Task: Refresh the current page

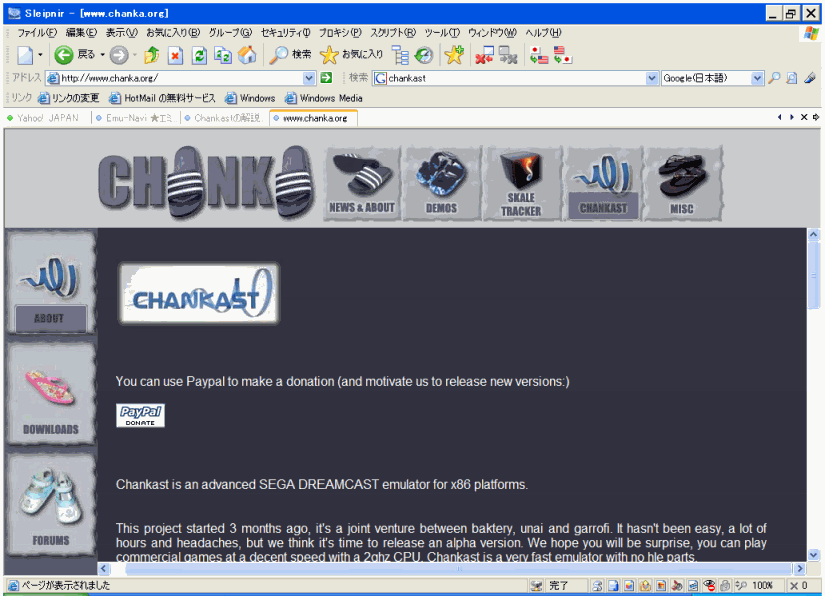Action: pos(199,55)
